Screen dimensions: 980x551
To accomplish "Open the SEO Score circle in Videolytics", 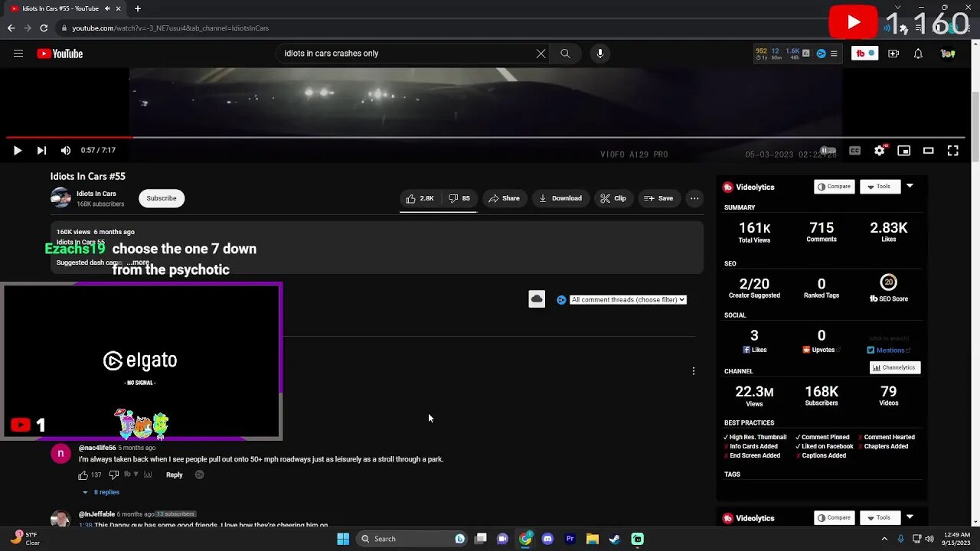I will point(888,282).
